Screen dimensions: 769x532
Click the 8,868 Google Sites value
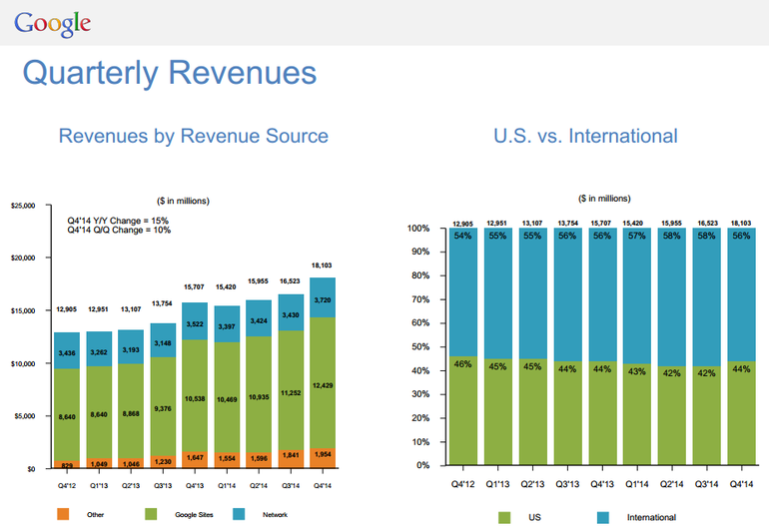tap(131, 414)
